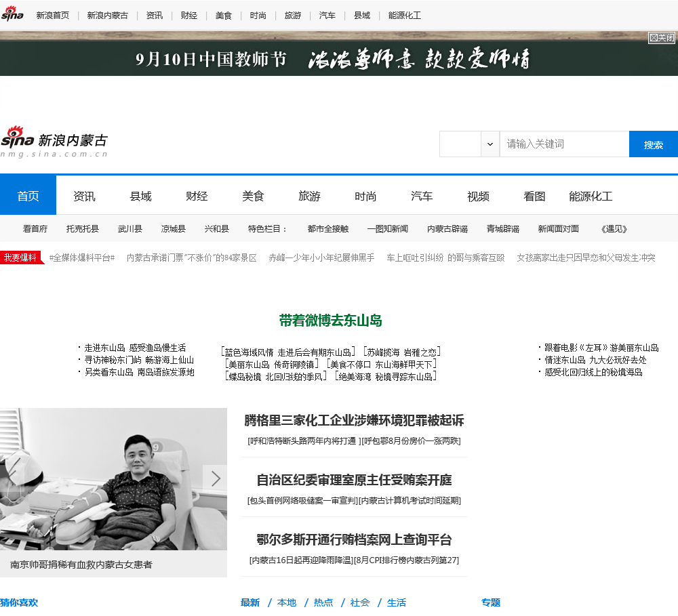Open 美食 in main navigation
Screen dimensions: 678x616
(253, 197)
